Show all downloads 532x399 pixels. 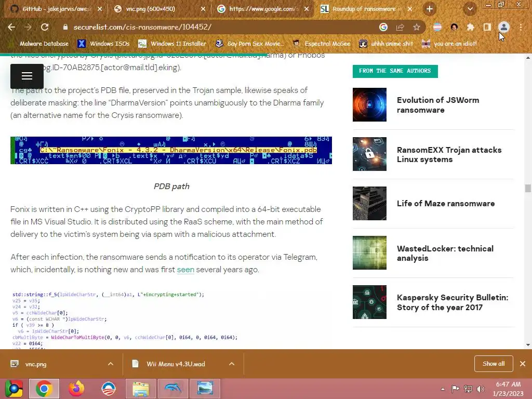494,364
